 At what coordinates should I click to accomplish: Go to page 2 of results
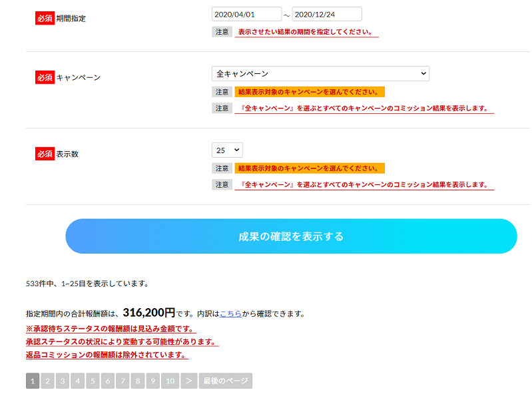tap(47, 381)
